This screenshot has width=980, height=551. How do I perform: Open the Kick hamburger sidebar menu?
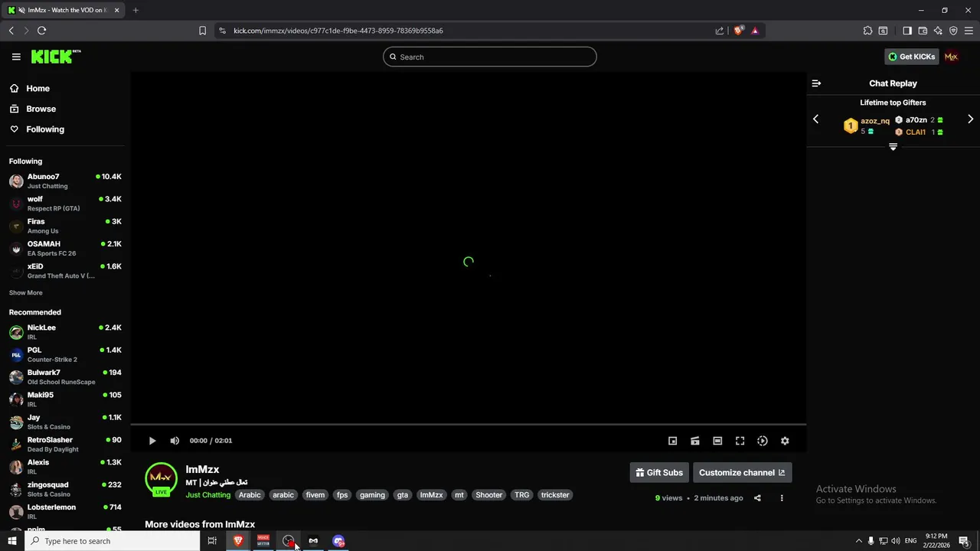point(16,57)
